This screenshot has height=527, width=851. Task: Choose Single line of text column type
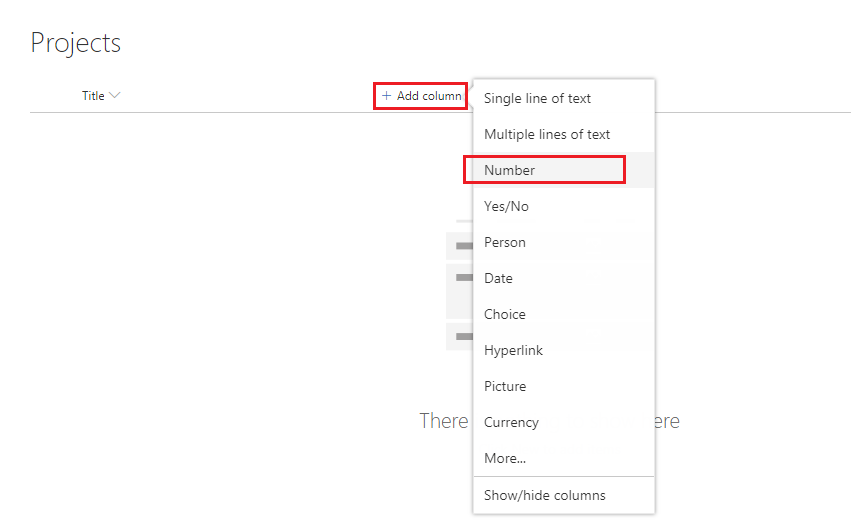[537, 98]
